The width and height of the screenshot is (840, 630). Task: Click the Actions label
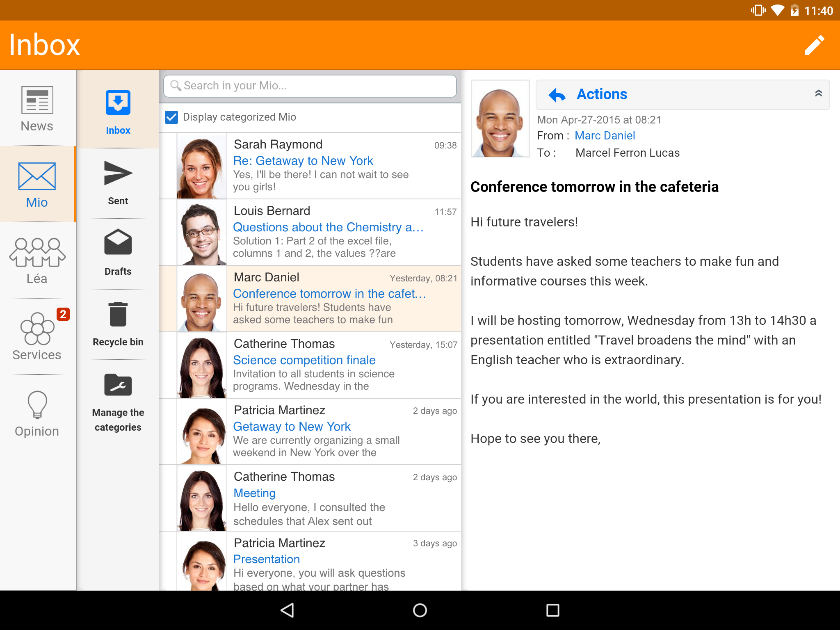[x=602, y=94]
